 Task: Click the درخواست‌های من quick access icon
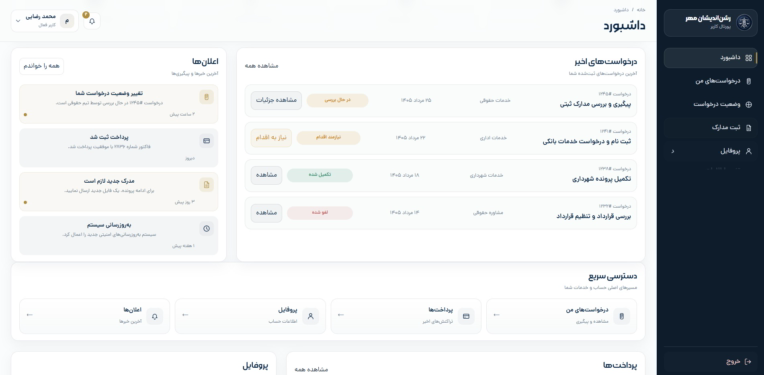pos(621,316)
